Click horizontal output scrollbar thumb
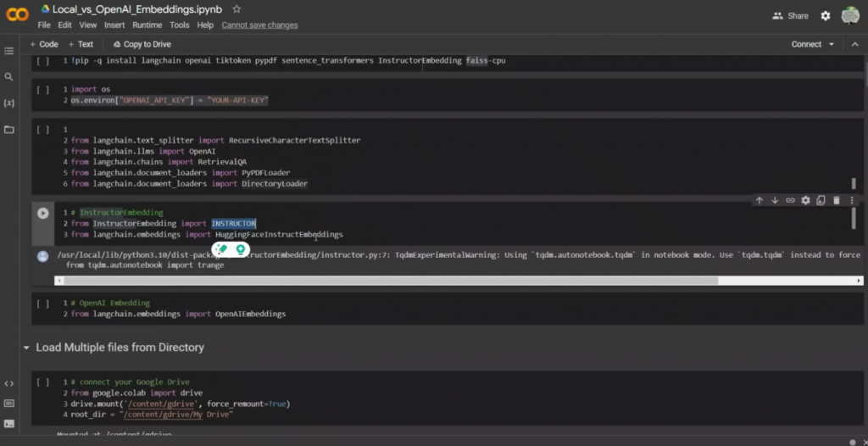This screenshot has height=446, width=868. (x=391, y=281)
